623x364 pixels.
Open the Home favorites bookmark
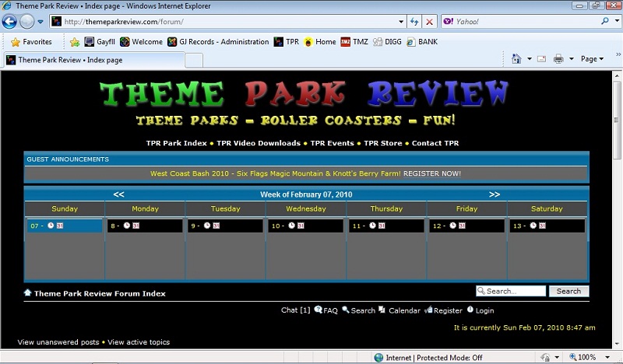320,42
